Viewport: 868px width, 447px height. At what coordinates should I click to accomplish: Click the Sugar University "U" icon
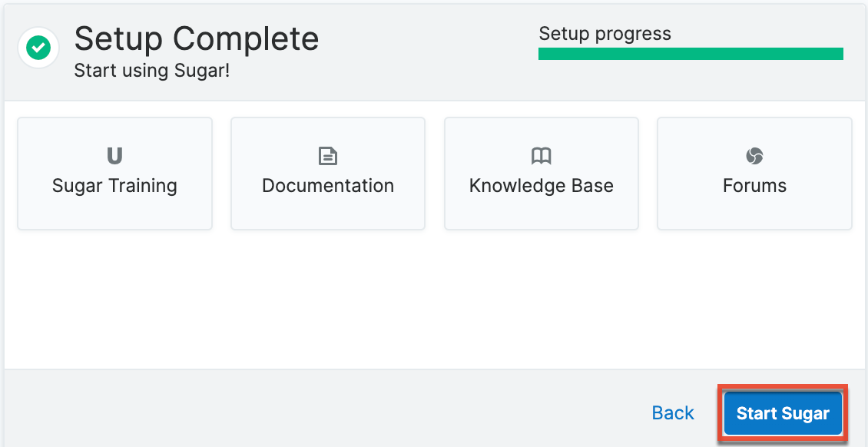(x=114, y=154)
